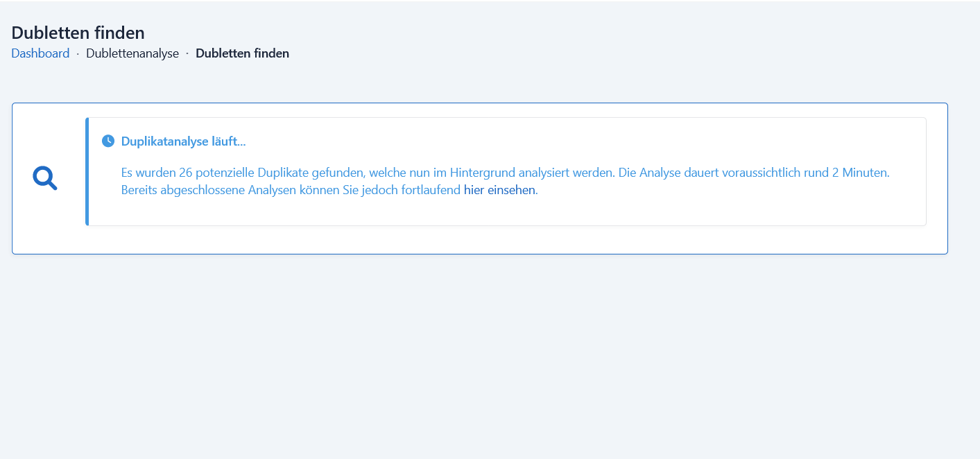Image resolution: width=980 pixels, height=459 pixels.
Task: Click the outer bordered analysis container
Action: point(479,179)
